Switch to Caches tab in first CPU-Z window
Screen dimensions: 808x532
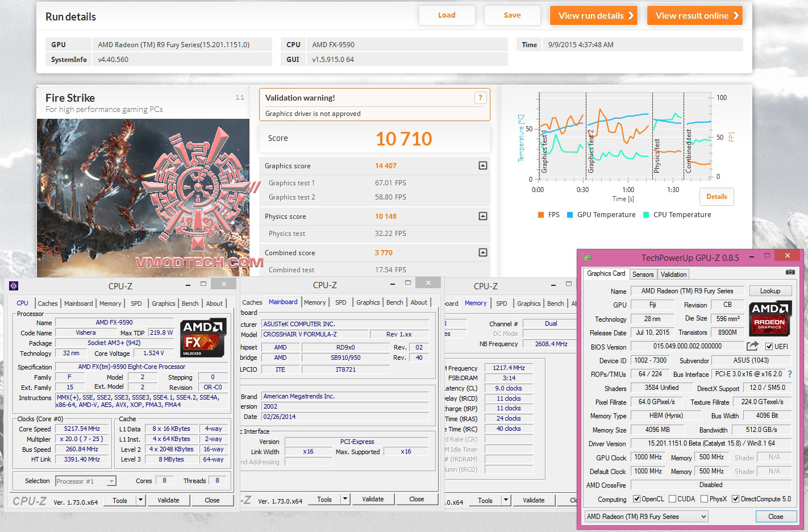pyautogui.click(x=48, y=304)
